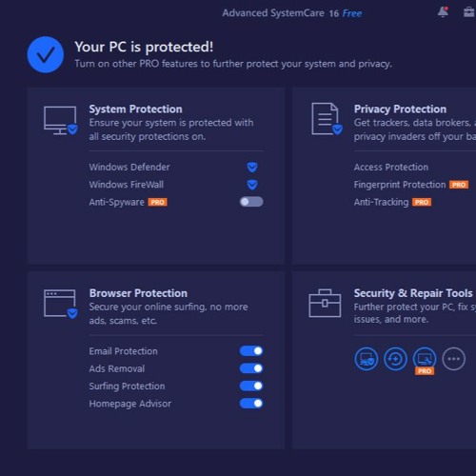This screenshot has height=476, width=476.
Task: Click the Homepage Advisor label
Action: [x=130, y=404]
